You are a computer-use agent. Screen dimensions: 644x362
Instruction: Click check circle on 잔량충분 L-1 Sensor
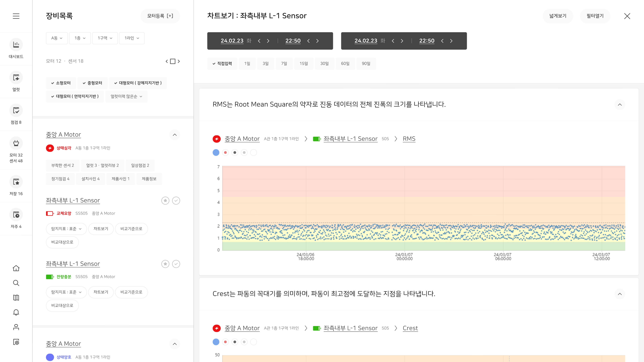[176, 264]
